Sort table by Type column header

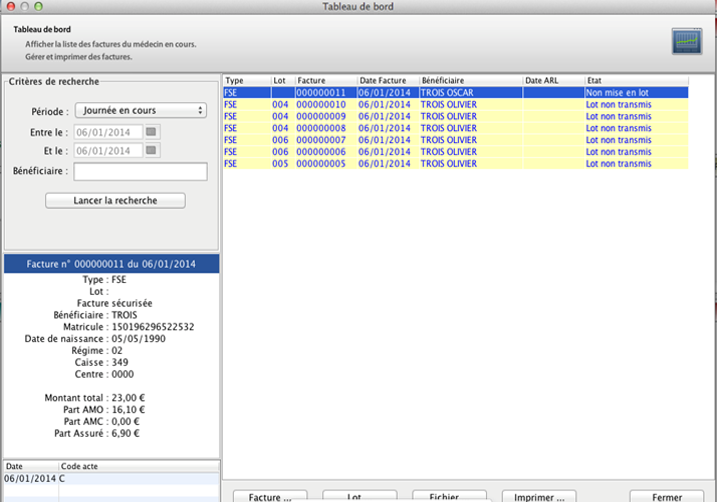[x=246, y=80]
